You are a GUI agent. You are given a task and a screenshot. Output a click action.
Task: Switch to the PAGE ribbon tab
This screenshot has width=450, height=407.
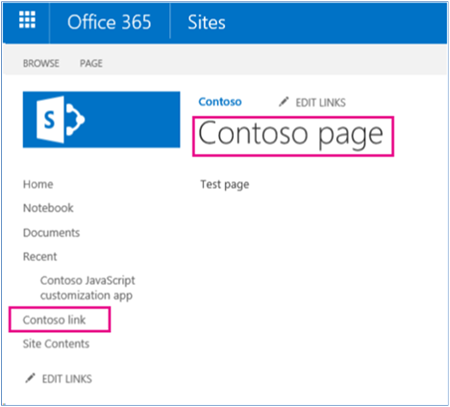pyautogui.click(x=91, y=63)
